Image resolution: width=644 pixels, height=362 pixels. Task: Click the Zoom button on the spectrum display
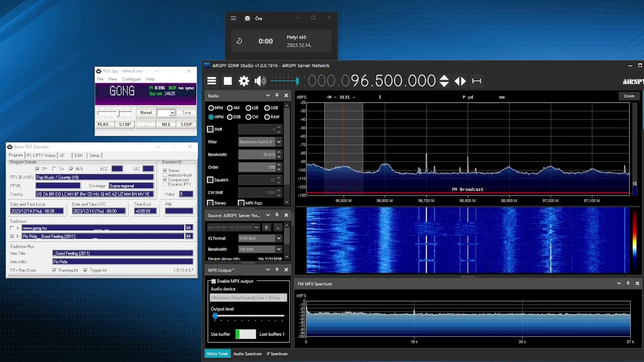[629, 96]
